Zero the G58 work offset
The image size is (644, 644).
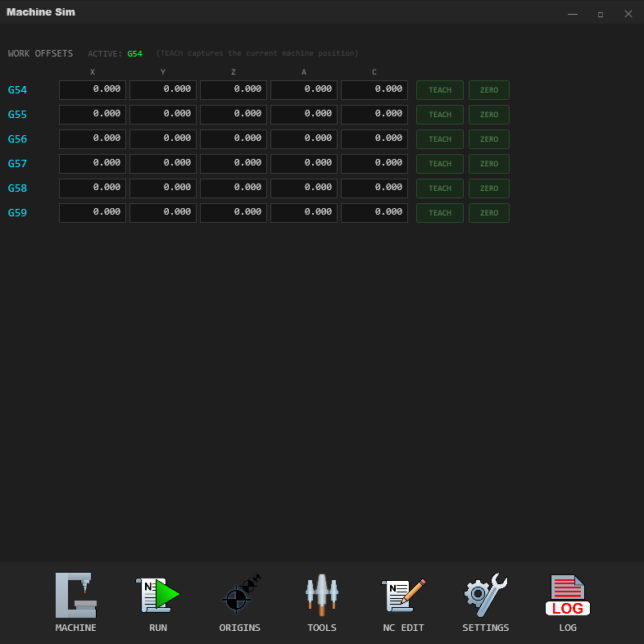[x=489, y=188]
